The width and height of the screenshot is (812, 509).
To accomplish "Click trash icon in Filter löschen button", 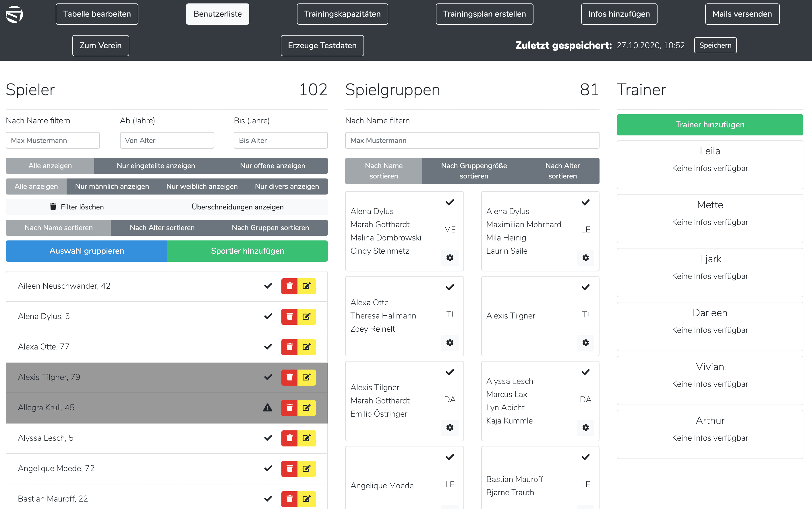I will coord(53,207).
